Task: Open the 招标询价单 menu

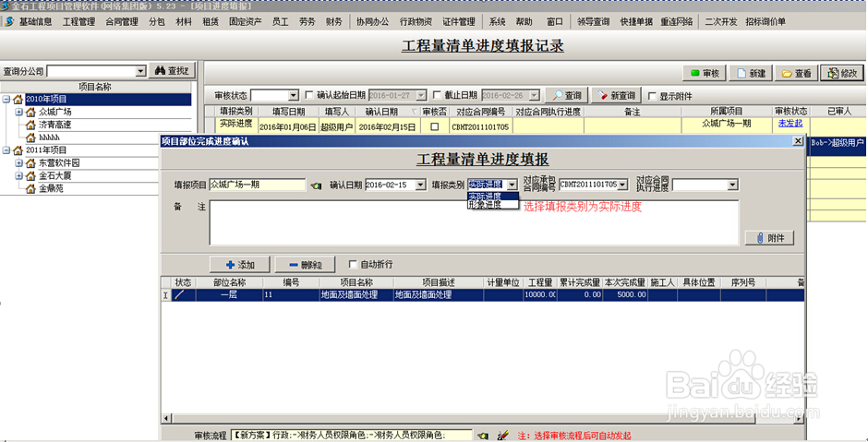Action: click(766, 21)
